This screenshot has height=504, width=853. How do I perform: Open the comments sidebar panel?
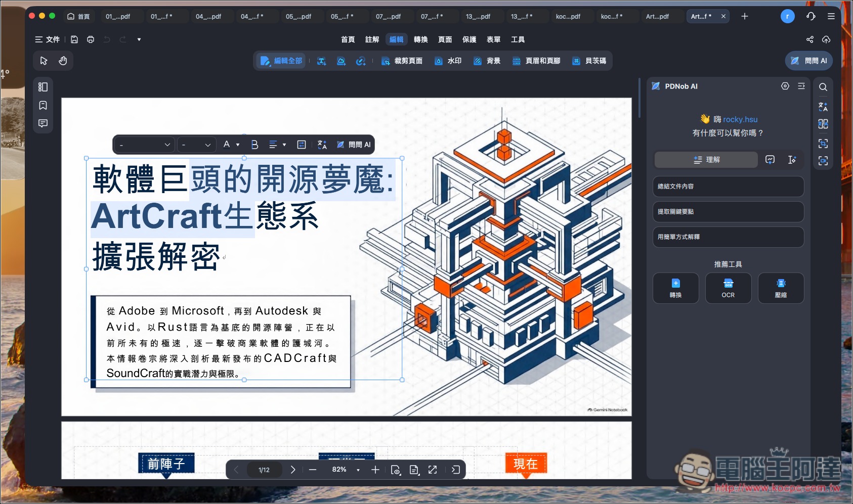(x=43, y=123)
